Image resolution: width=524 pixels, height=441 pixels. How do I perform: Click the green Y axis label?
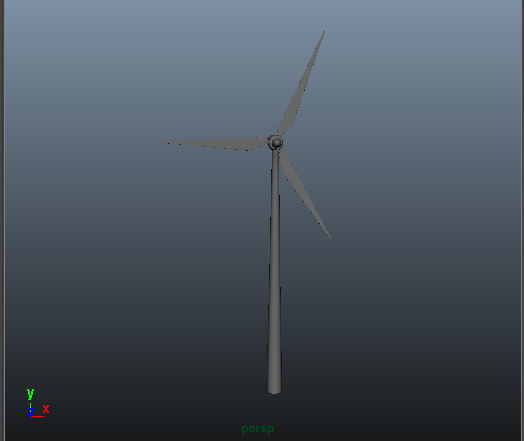coord(30,394)
